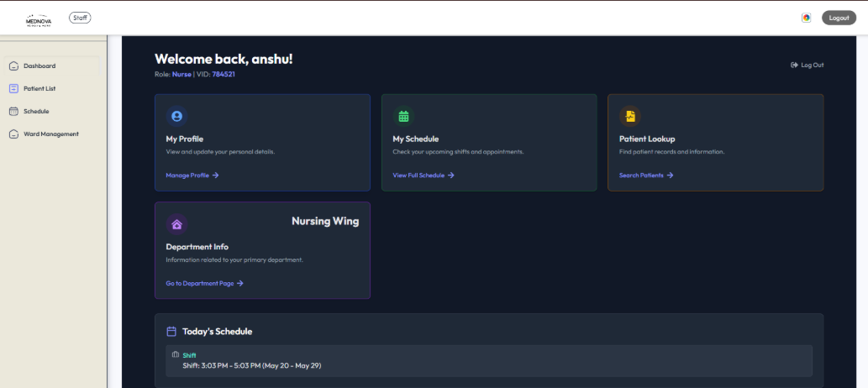
Task: Click the Department Info card title
Action: 197,247
